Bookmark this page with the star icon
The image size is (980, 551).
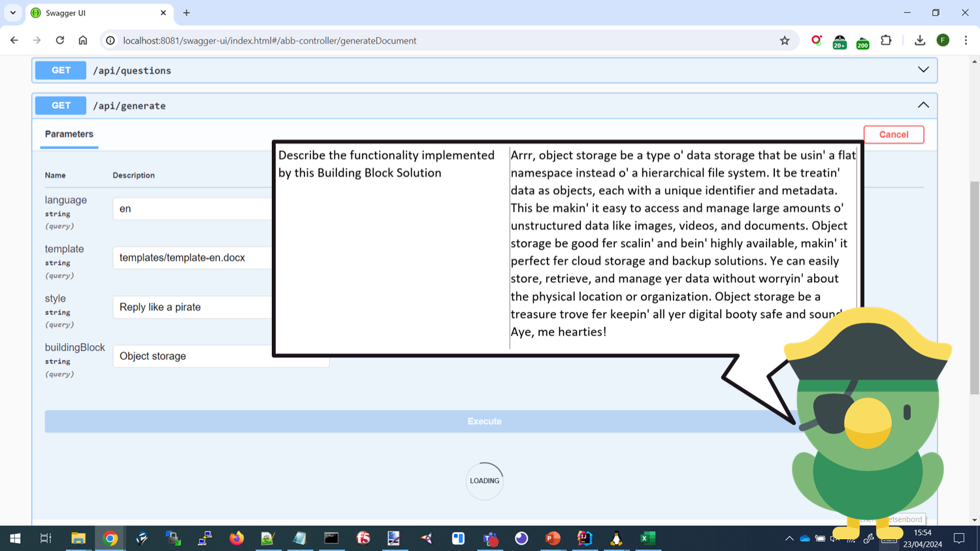coord(785,41)
